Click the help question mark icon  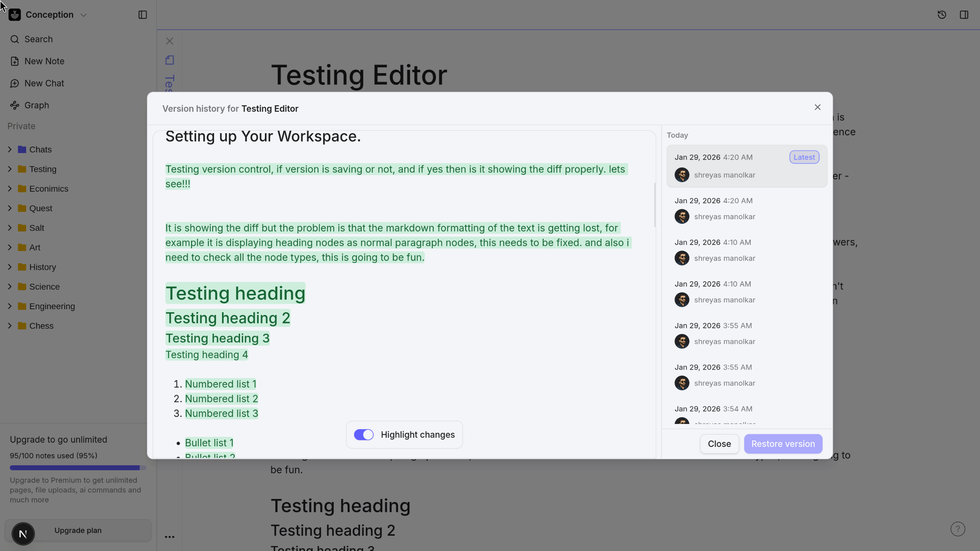coord(957,529)
